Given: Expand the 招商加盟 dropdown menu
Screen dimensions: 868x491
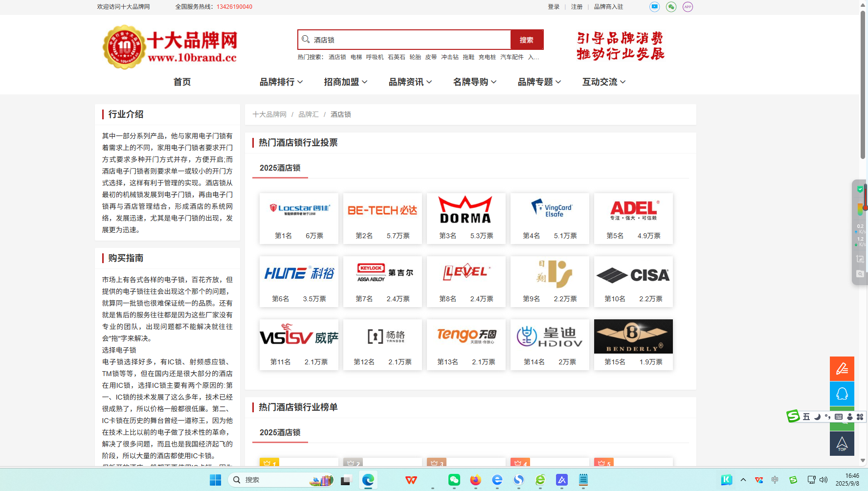Looking at the screenshot, I should 346,82.
